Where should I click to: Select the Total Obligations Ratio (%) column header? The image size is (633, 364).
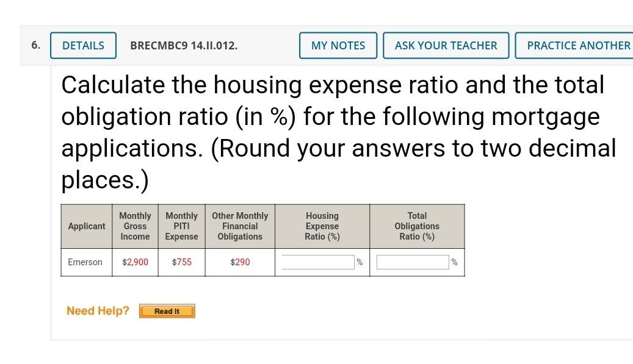417,226
